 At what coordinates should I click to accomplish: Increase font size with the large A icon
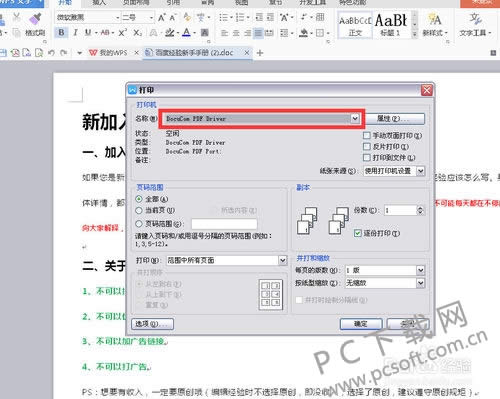point(161,17)
